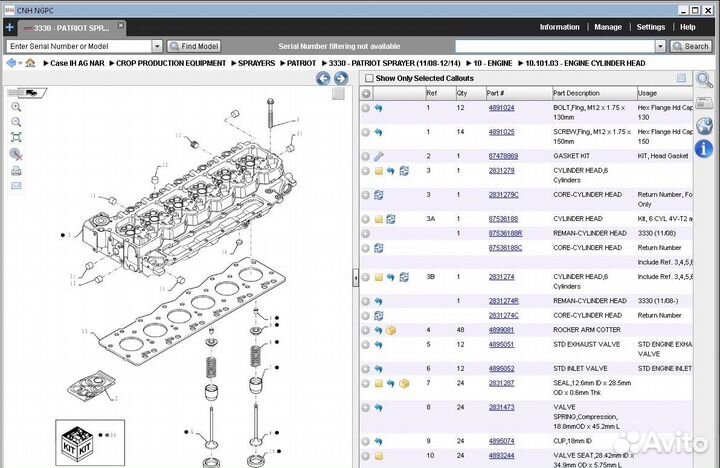Image resolution: width=720 pixels, height=468 pixels.
Task: Open the back-history dropdown arrow near breadcrumb
Action: click(21, 63)
